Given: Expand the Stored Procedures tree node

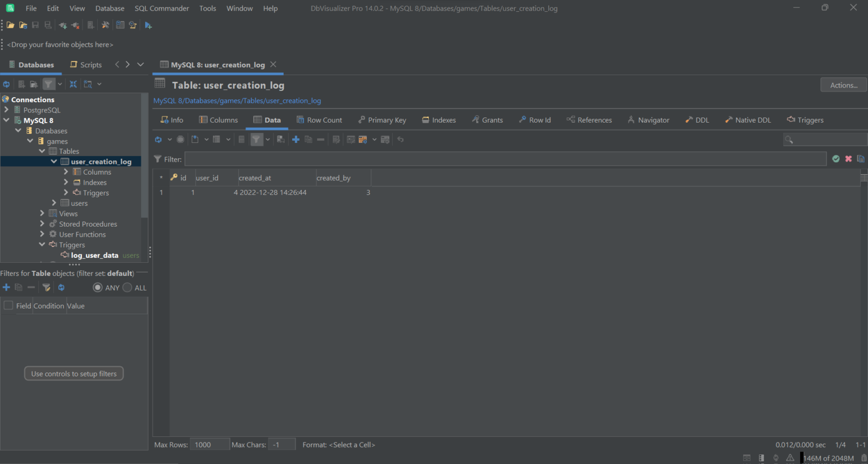Looking at the screenshot, I should (42, 224).
